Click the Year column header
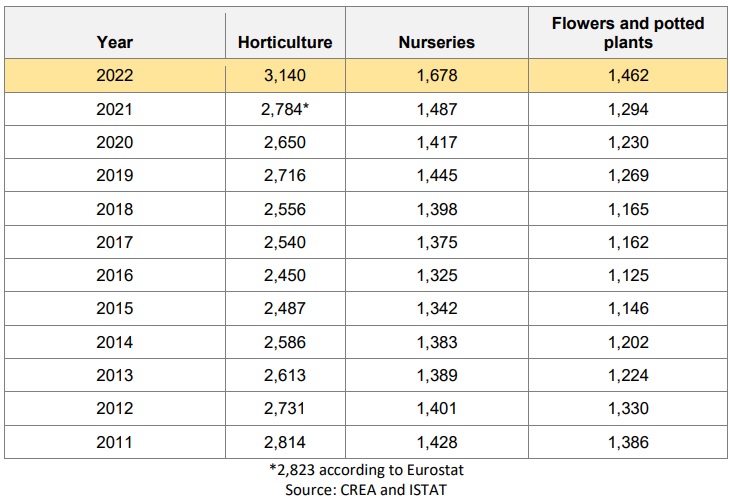The height and width of the screenshot is (499, 730). point(115,42)
